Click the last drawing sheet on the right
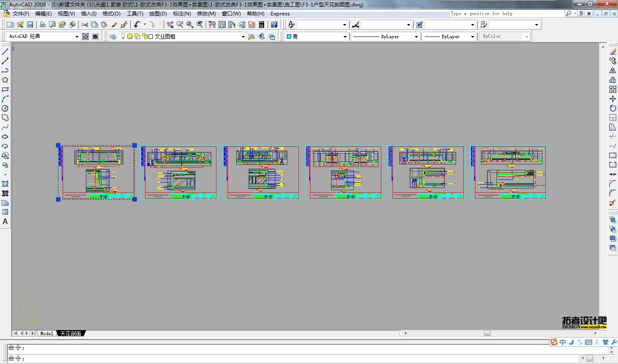Viewport: 618px width, 364px height. tap(508, 173)
